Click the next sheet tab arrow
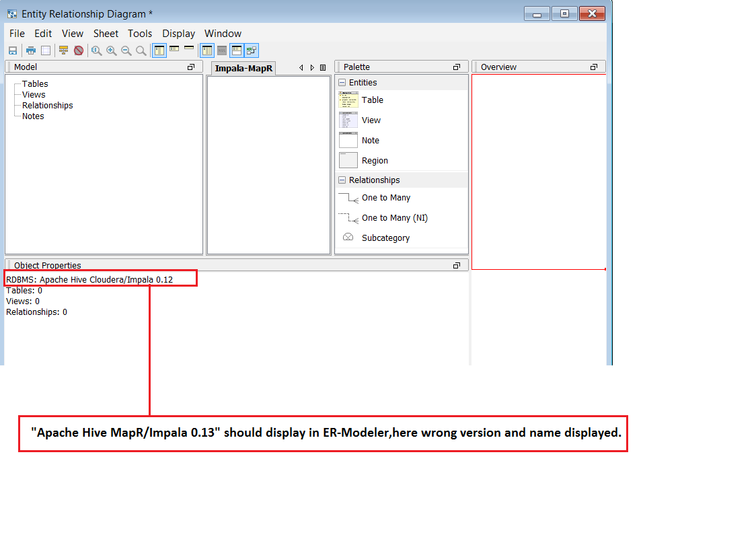This screenshot has height=541, width=756. click(x=312, y=68)
